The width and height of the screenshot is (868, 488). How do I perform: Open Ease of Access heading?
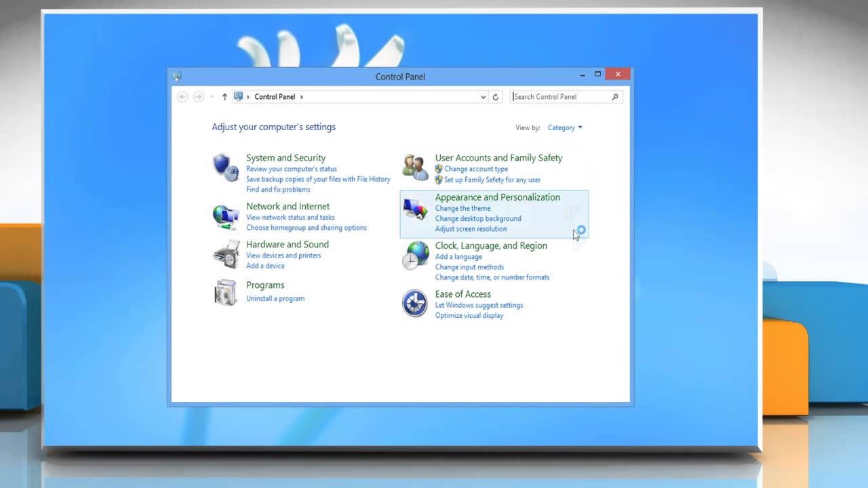(x=462, y=294)
